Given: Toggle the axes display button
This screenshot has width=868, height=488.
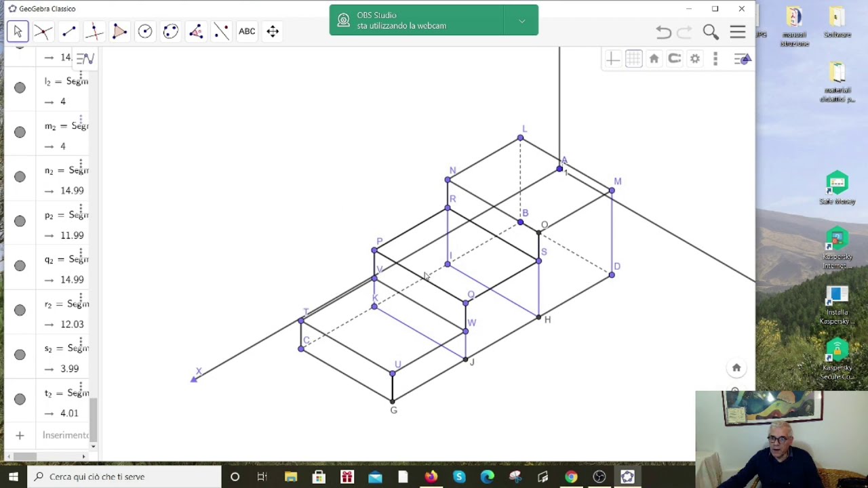Looking at the screenshot, I should 613,59.
